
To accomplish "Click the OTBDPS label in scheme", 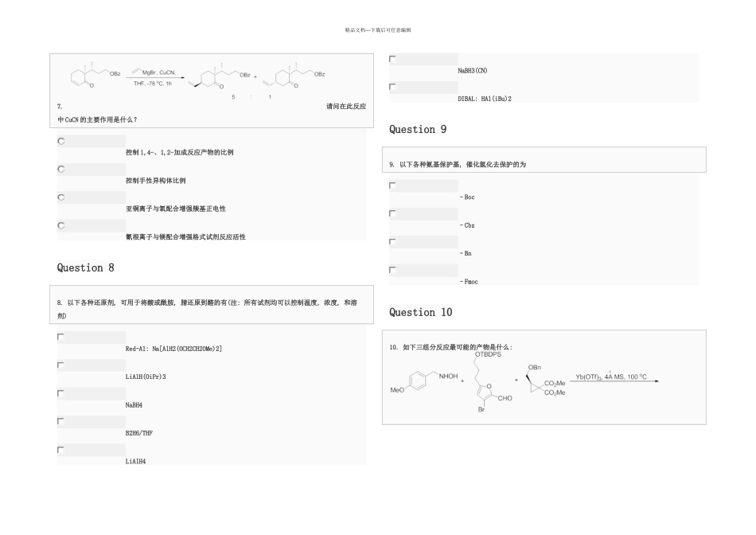I will [x=488, y=354].
